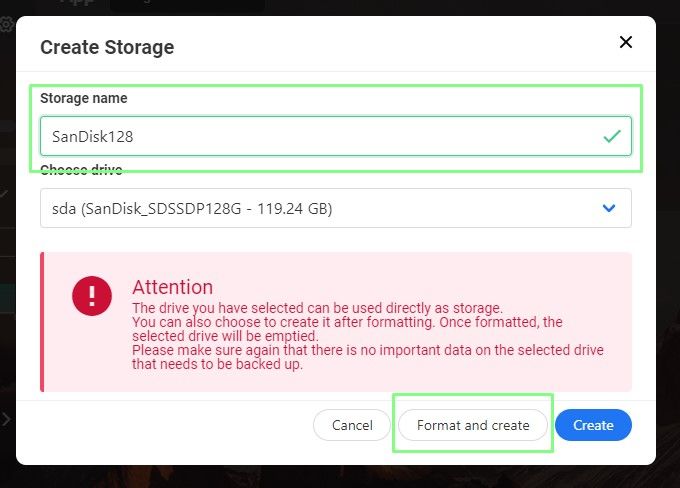Screen dimensions: 680x488
Task: Click the Storage name label
Action: (84, 98)
